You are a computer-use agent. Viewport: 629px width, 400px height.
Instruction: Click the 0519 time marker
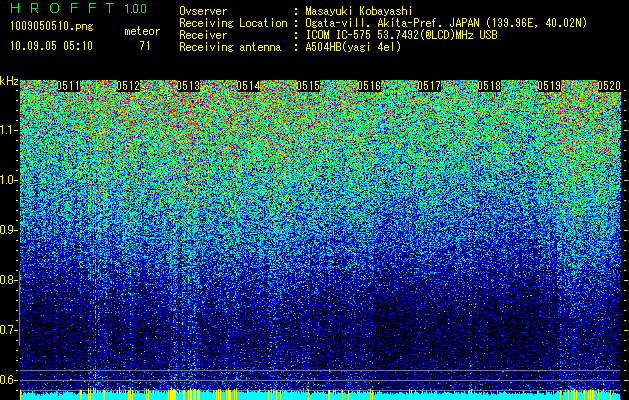(x=549, y=86)
